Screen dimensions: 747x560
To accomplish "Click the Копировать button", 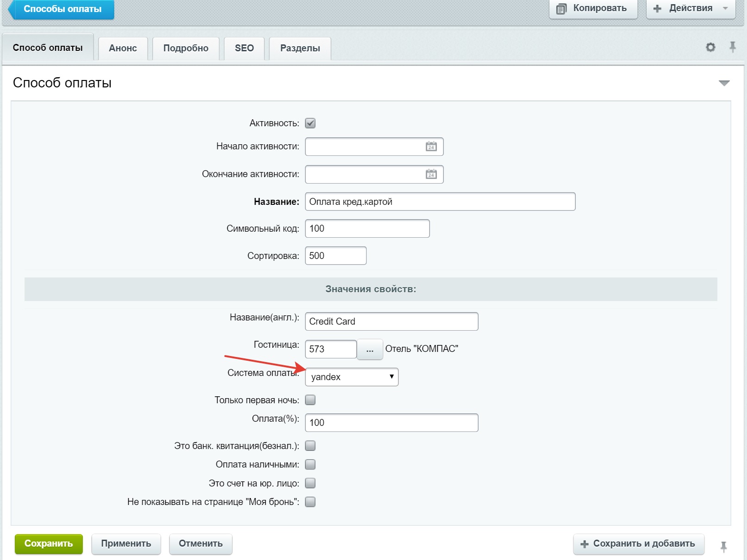I will (593, 8).
